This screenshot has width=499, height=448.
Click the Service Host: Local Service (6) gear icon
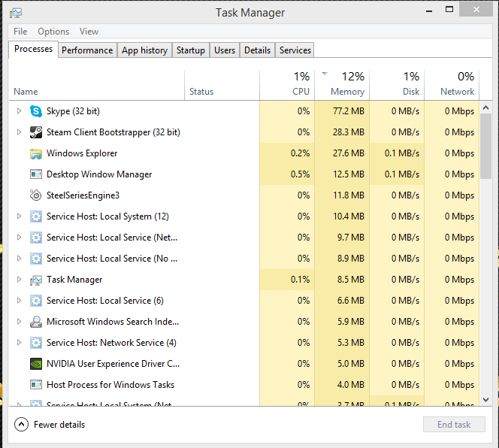point(36,301)
